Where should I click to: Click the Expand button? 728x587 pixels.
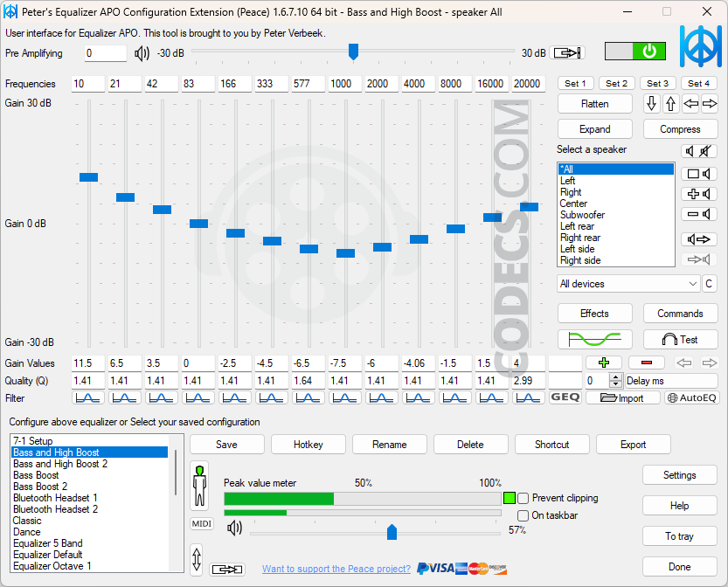coord(595,129)
